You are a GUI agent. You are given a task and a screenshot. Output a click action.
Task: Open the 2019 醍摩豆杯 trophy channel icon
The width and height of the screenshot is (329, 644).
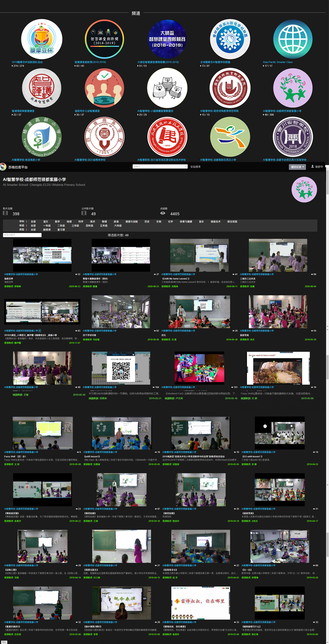tap(41, 40)
